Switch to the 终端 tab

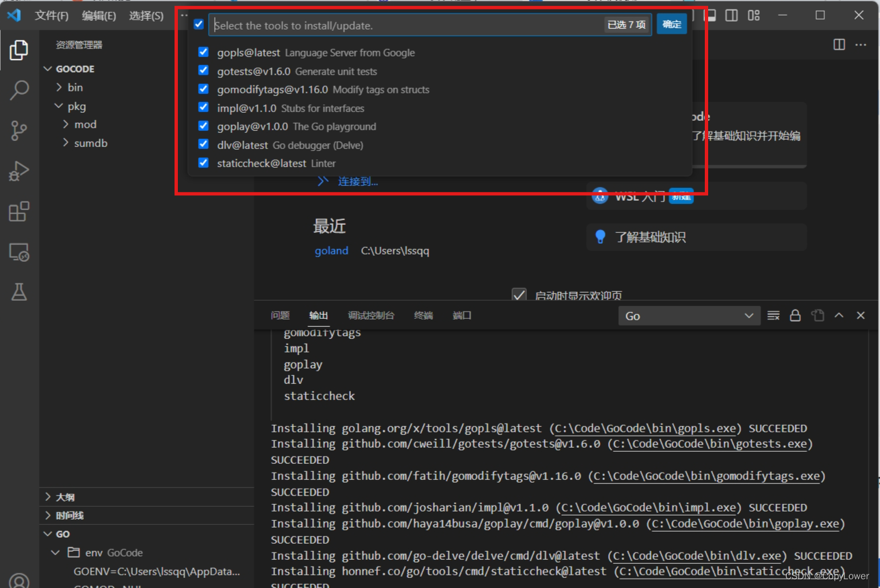(x=424, y=315)
